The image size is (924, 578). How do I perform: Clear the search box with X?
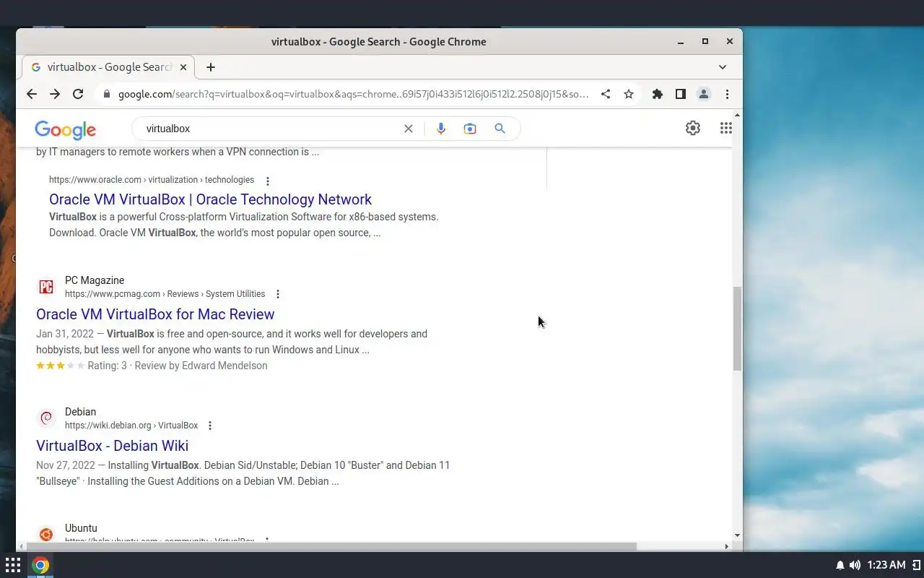(409, 129)
